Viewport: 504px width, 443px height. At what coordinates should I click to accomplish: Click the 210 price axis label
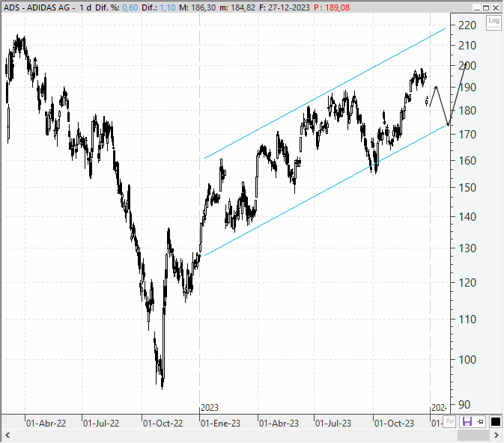point(467,46)
